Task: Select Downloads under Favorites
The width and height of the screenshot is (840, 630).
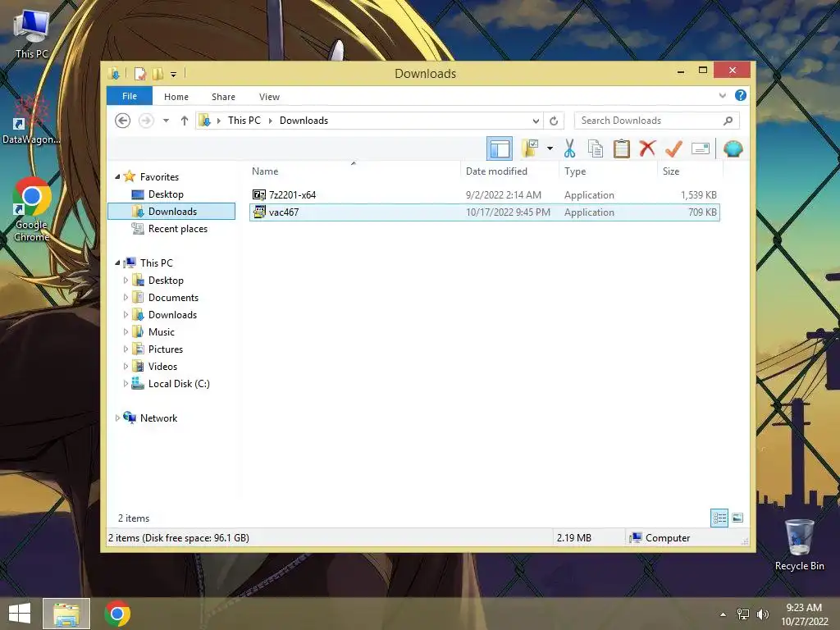Action: coord(171,212)
